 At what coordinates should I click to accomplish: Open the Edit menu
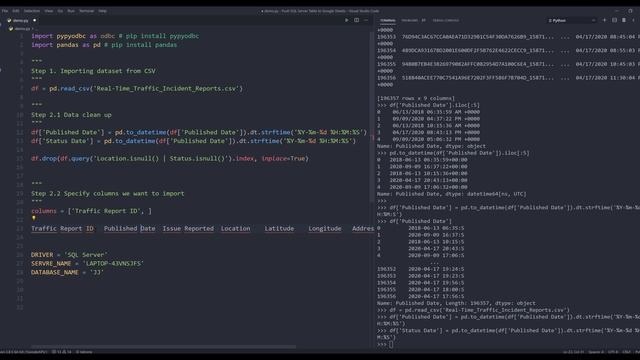(16, 11)
